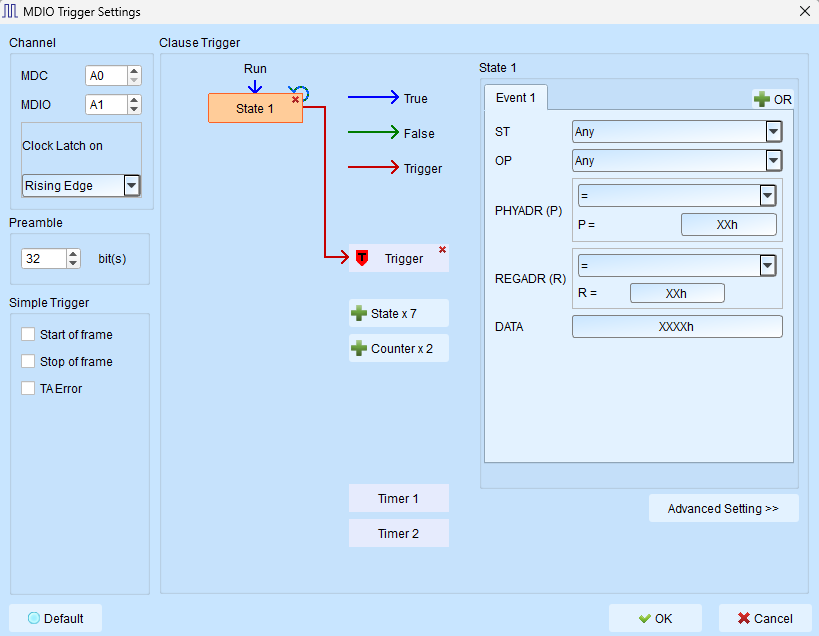
Task: Click the Preamble bits input field
Action: click(x=44, y=258)
